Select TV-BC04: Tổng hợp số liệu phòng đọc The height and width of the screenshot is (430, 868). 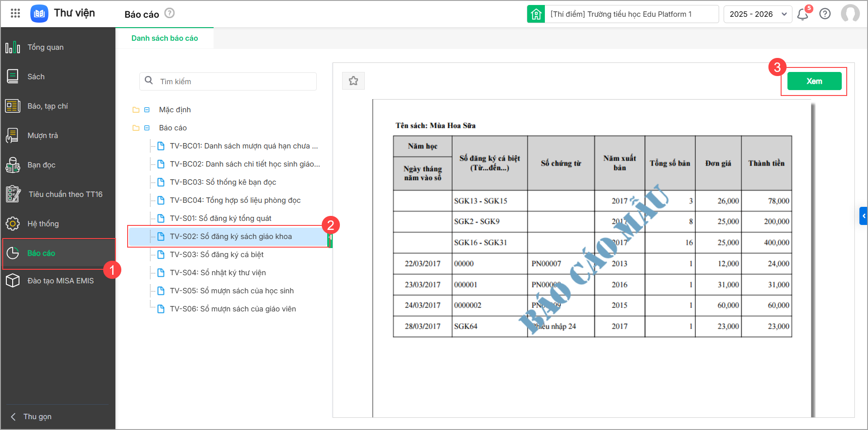click(235, 200)
